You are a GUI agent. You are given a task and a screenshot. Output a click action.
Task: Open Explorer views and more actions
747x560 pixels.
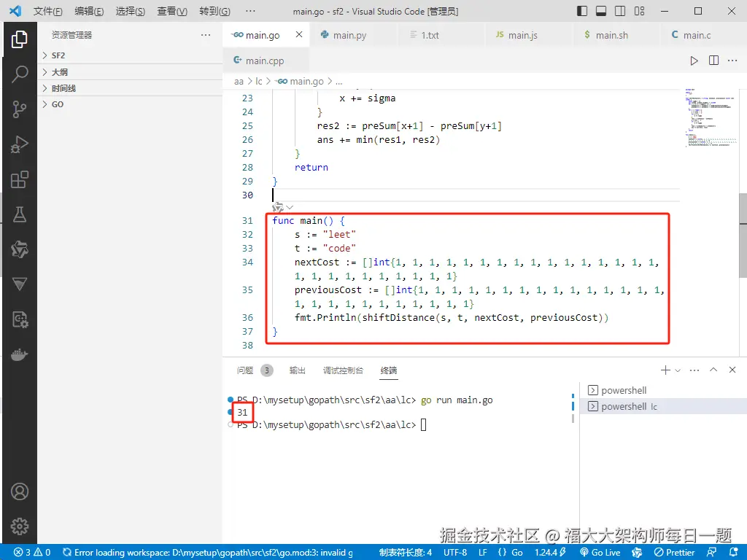[206, 35]
